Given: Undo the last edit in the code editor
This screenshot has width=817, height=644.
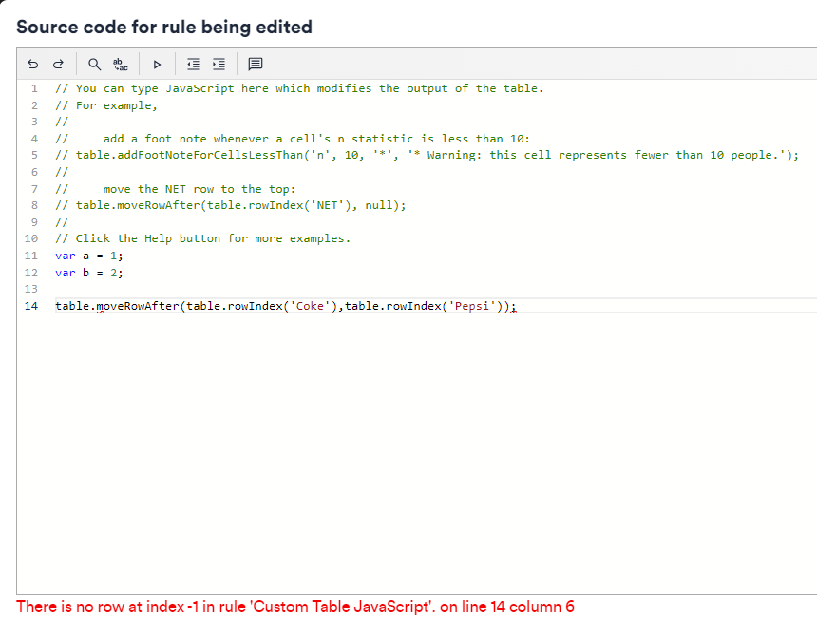Looking at the screenshot, I should pos(33,64).
